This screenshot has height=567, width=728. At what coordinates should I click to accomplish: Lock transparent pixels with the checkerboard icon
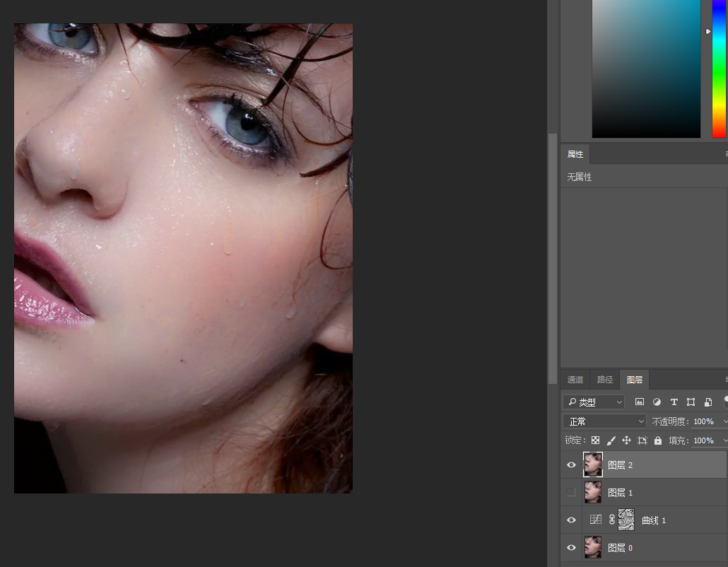(595, 440)
